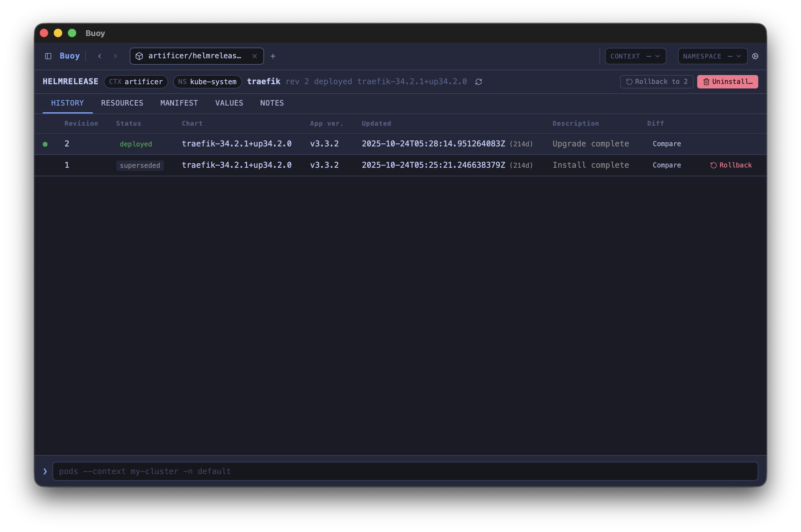Viewport: 801px width, 532px height.
Task: Click revision number 2 cell
Action: tap(67, 144)
